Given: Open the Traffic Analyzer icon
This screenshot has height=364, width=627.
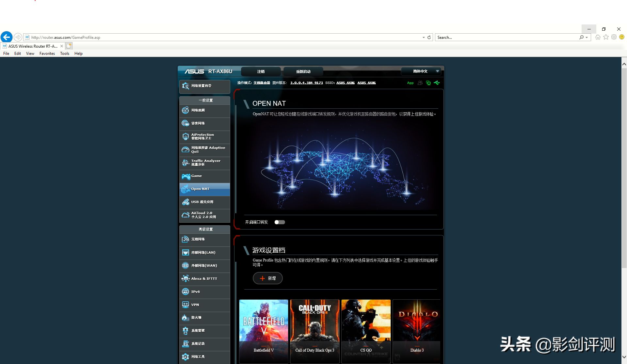Looking at the screenshot, I should point(185,163).
